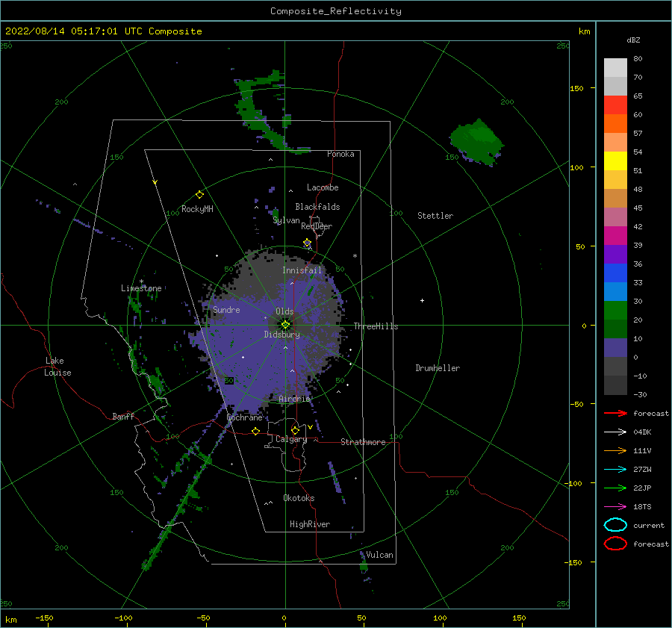The image size is (672, 628).
Task: Click the green 22JP arrow icon
Action: coord(615,488)
